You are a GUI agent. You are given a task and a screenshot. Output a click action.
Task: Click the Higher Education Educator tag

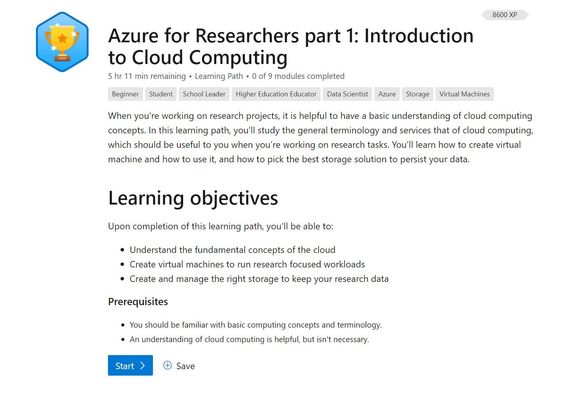pyautogui.click(x=276, y=94)
